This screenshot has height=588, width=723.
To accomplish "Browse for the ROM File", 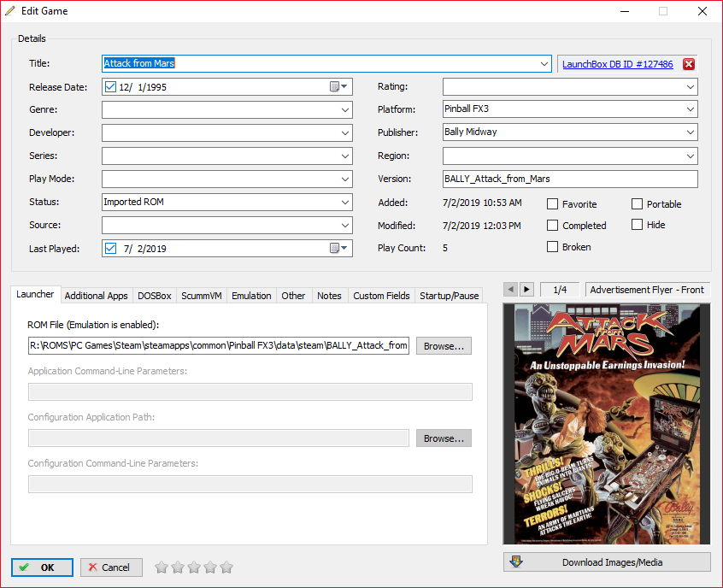I will coord(444,346).
